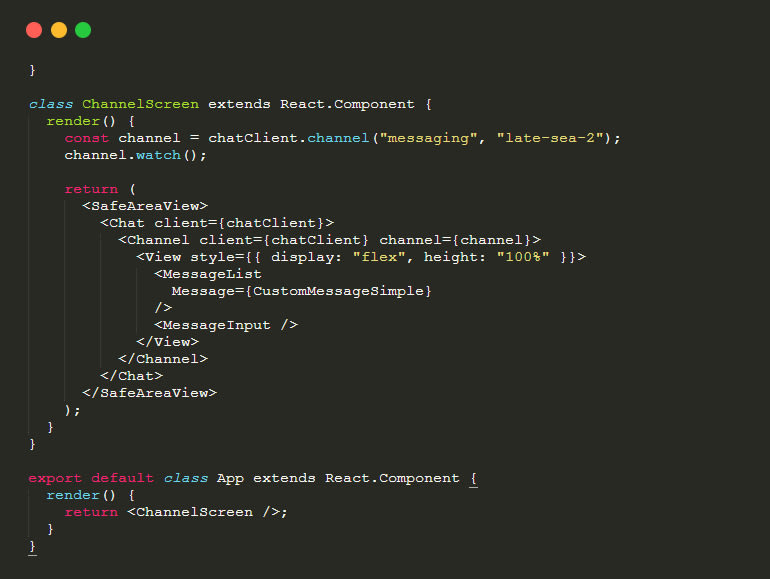Viewport: 770px width, 579px height.
Task: Click the "flex" string in View style
Action: pos(379,257)
